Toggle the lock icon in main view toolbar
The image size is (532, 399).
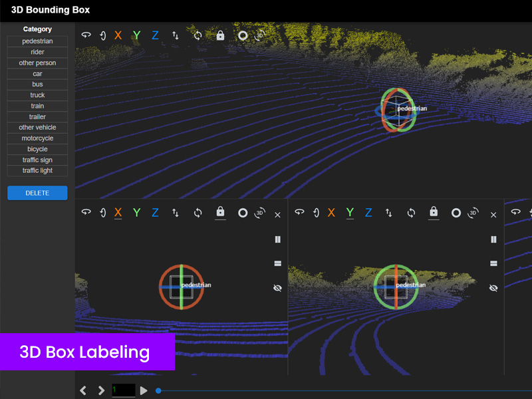[220, 35]
